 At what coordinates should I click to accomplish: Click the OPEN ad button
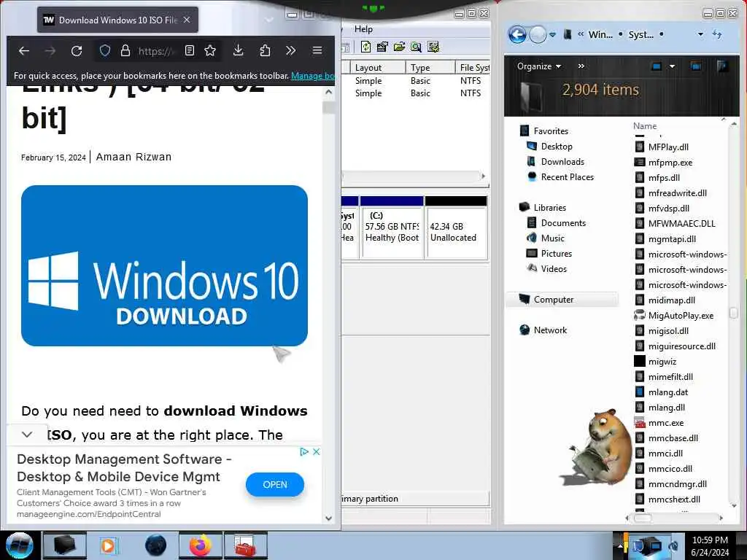click(x=275, y=485)
